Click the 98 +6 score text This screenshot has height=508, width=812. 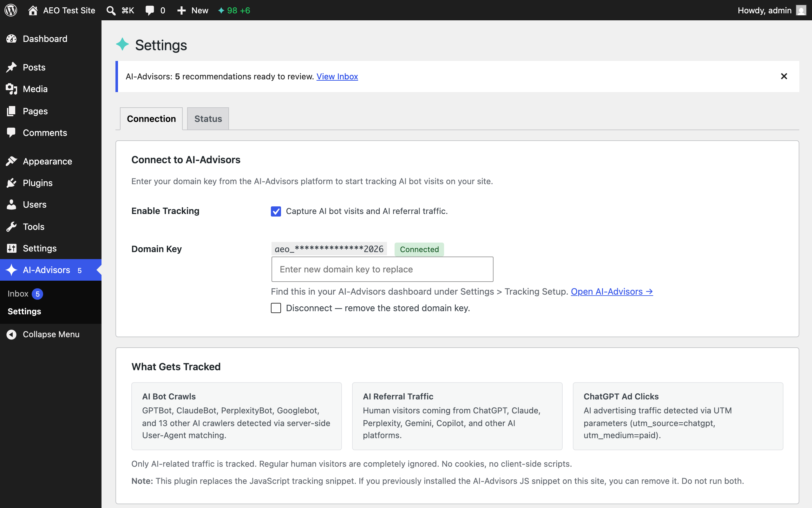tap(239, 10)
